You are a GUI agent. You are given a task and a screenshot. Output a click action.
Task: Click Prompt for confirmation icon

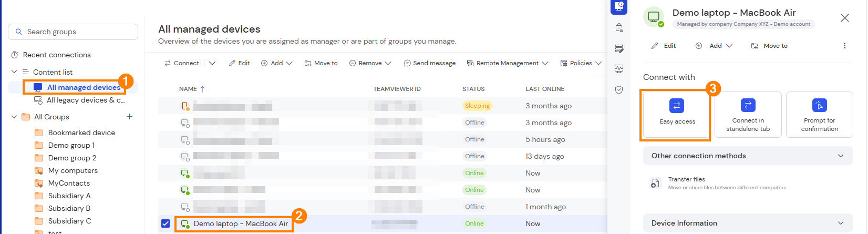pos(820,106)
